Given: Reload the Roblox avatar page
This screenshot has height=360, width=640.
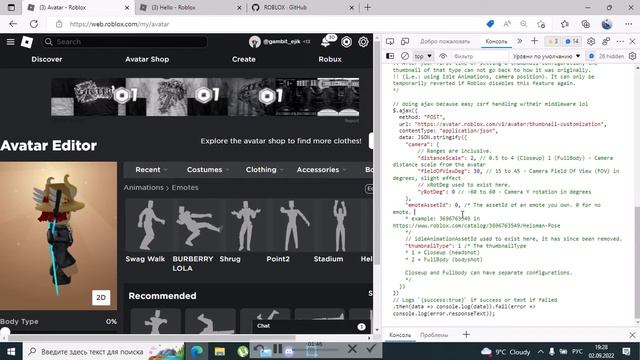Looking at the screenshot, I should click(x=34, y=24).
